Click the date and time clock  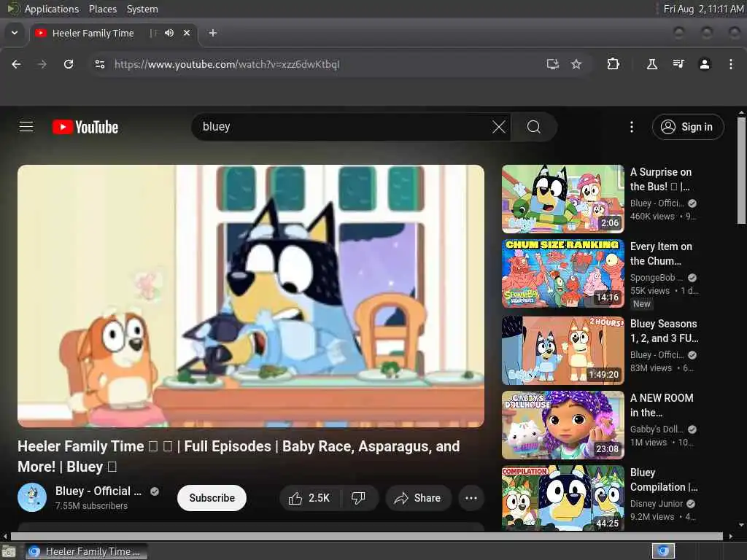(x=703, y=9)
